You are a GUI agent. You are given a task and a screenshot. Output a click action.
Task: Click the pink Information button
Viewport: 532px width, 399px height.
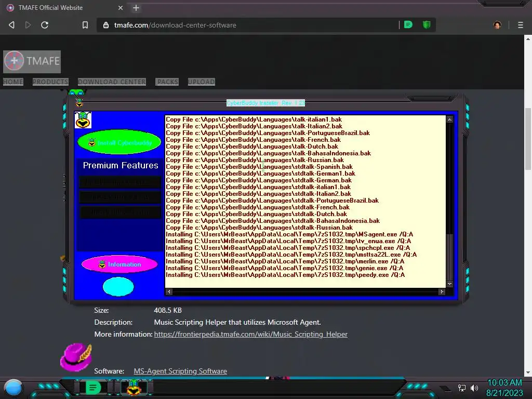point(120,264)
